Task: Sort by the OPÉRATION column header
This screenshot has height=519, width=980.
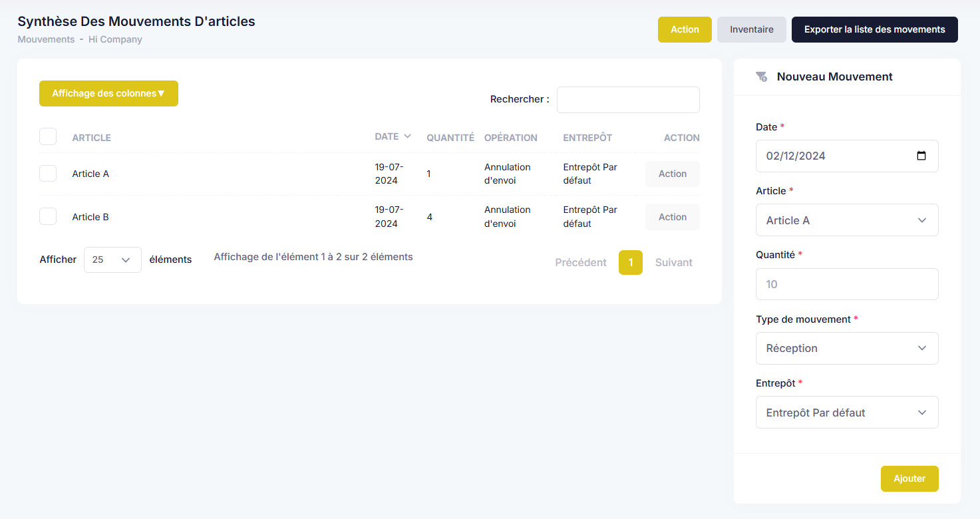Action: (511, 138)
